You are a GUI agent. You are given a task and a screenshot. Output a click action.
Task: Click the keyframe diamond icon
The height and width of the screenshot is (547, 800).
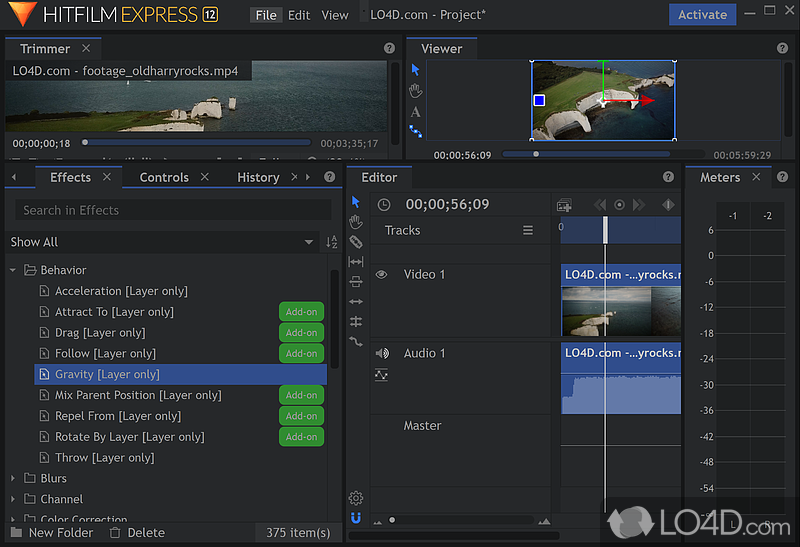click(x=668, y=205)
